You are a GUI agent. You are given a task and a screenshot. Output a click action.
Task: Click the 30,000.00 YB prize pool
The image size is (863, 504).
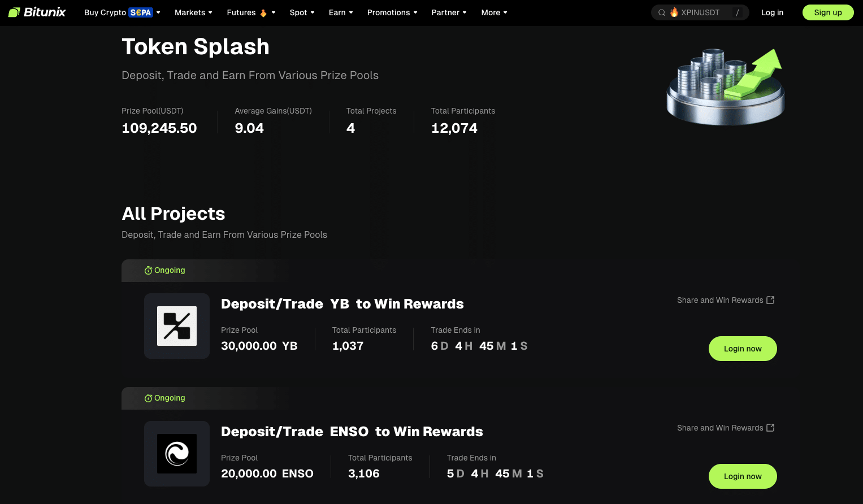tap(259, 346)
